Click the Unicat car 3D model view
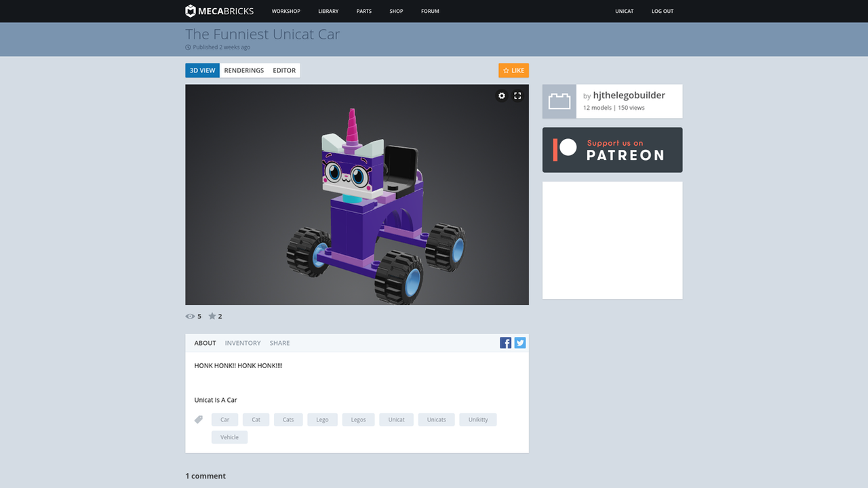Image resolution: width=868 pixels, height=488 pixels. [x=357, y=195]
